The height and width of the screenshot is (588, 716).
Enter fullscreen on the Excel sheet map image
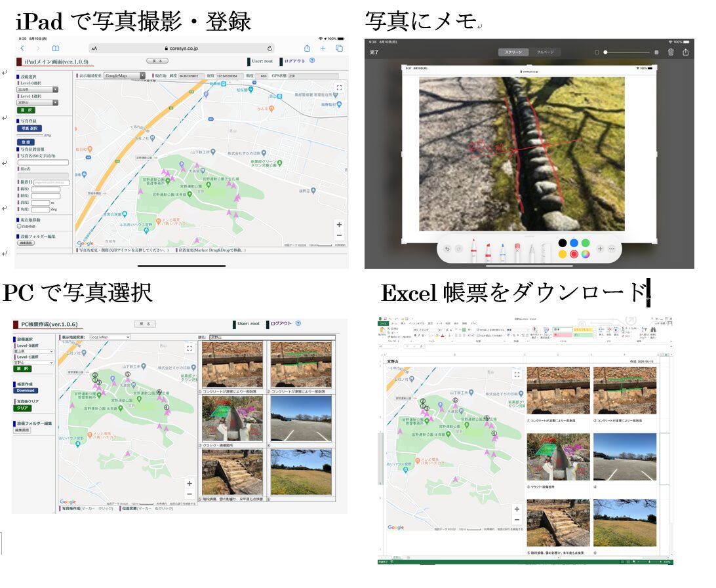(517, 374)
